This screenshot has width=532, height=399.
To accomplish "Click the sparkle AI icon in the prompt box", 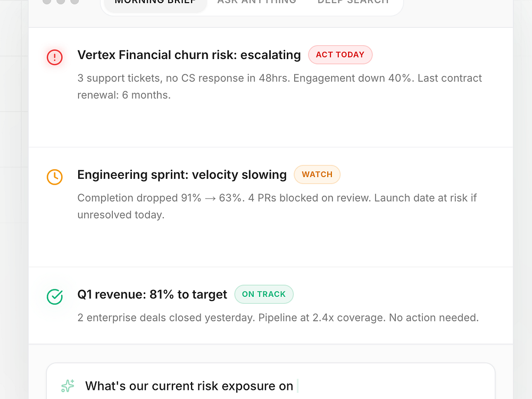I will pos(68,386).
